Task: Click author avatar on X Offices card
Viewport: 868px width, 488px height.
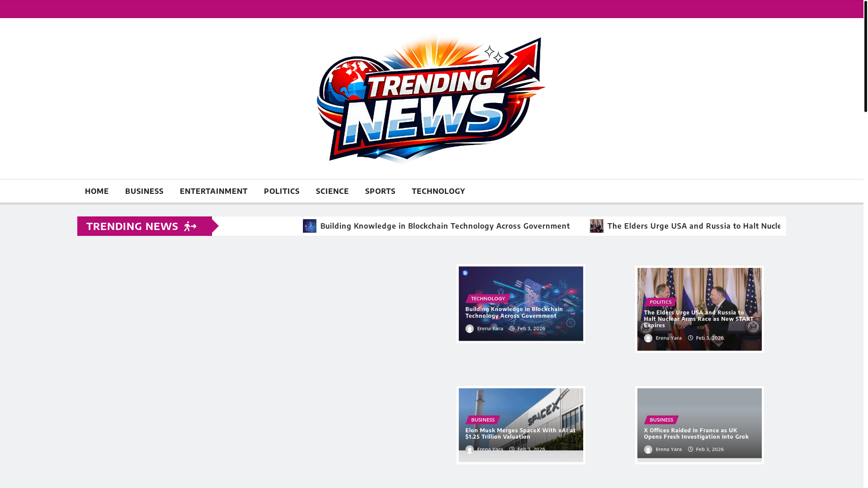Action: pos(648,450)
